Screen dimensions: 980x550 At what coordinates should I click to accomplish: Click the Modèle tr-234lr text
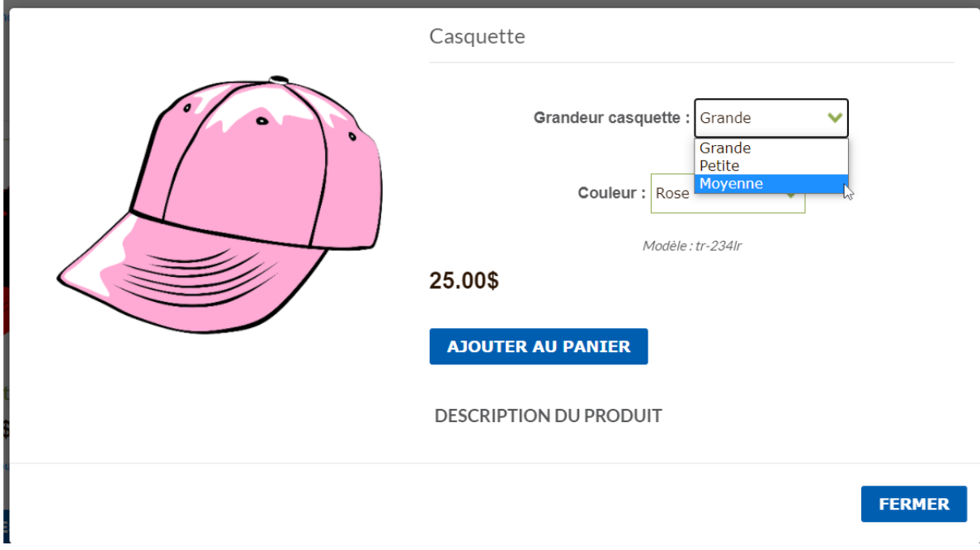point(692,246)
